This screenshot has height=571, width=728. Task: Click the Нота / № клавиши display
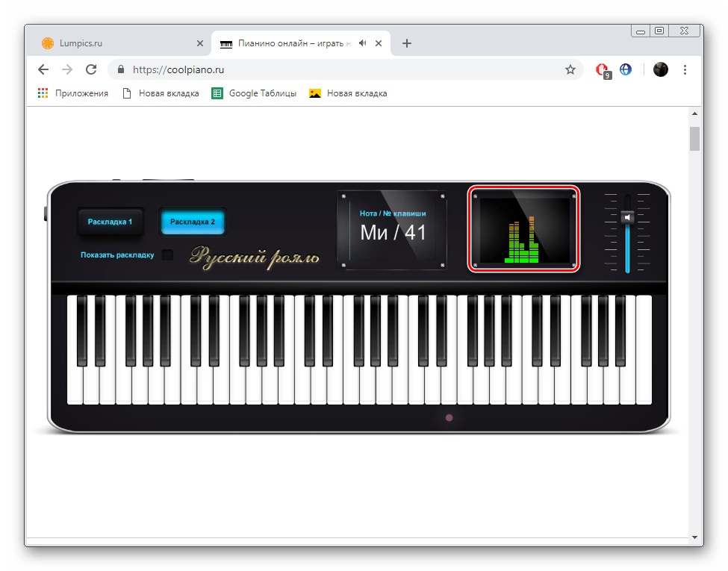392,230
